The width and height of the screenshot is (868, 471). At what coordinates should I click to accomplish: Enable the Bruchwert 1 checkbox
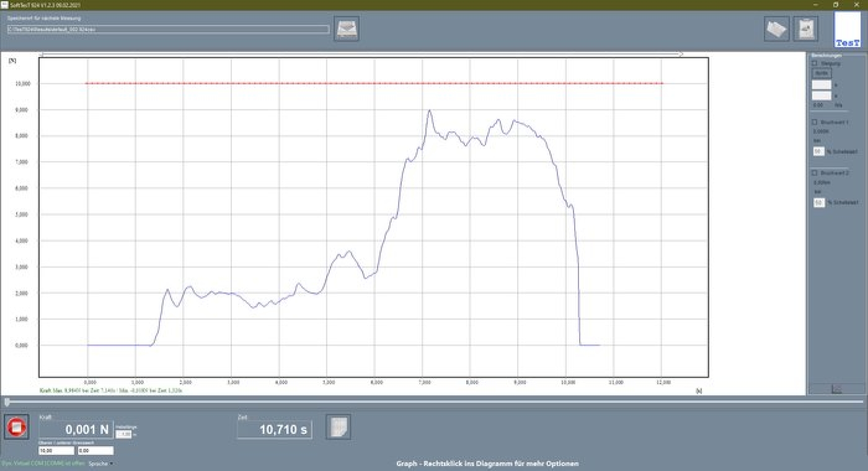tap(815, 122)
